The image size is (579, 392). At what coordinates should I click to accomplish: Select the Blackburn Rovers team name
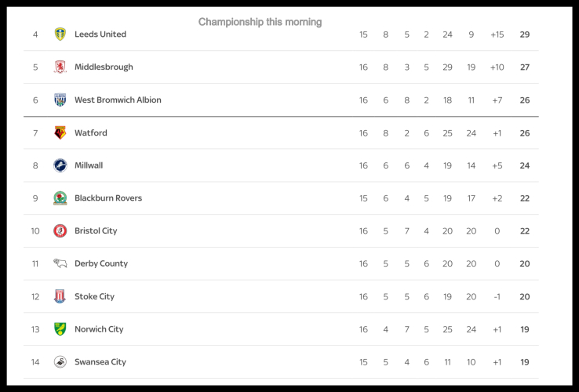pyautogui.click(x=108, y=198)
